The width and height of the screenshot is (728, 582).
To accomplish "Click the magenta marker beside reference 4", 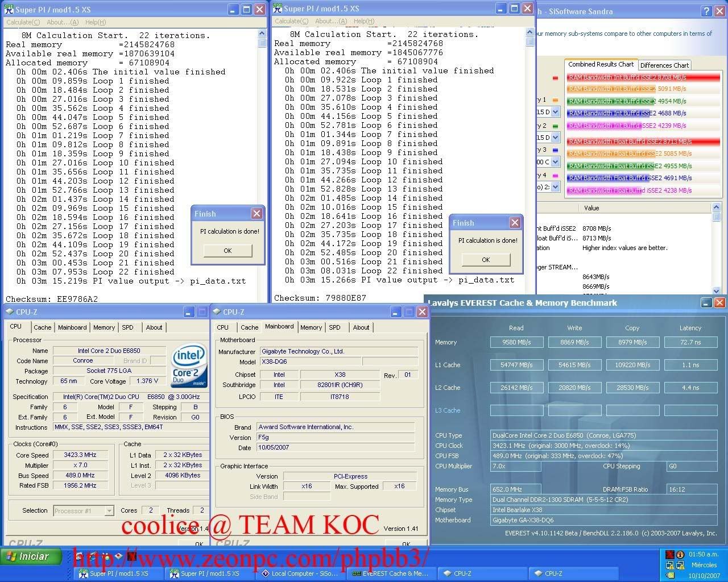I will [555, 176].
